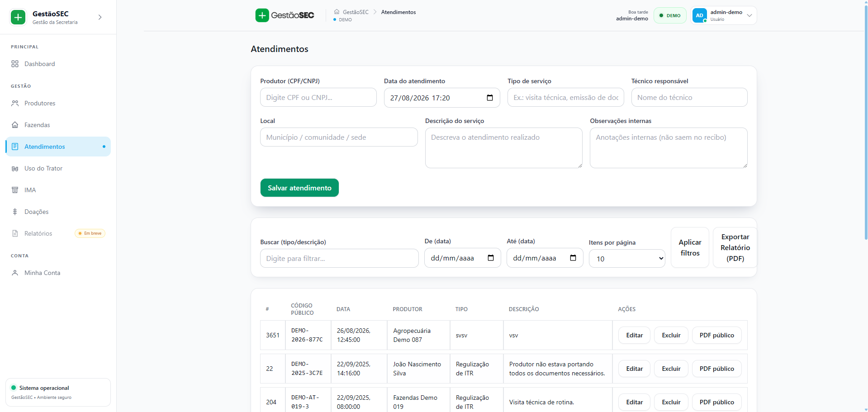Screen dimensions: 868x412
Task: Click the 'De (data)' date field
Action: tap(463, 258)
